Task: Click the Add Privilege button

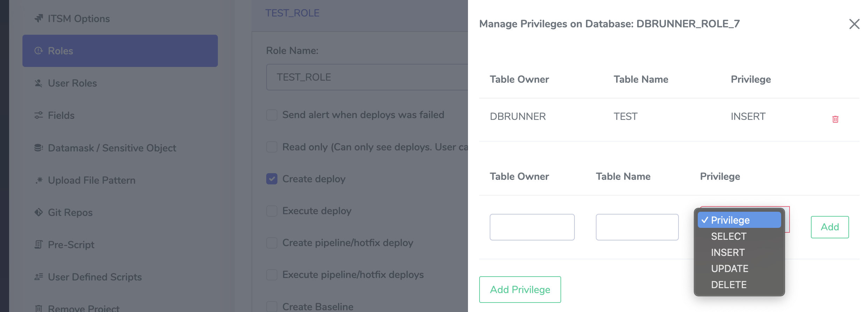Action: (520, 290)
